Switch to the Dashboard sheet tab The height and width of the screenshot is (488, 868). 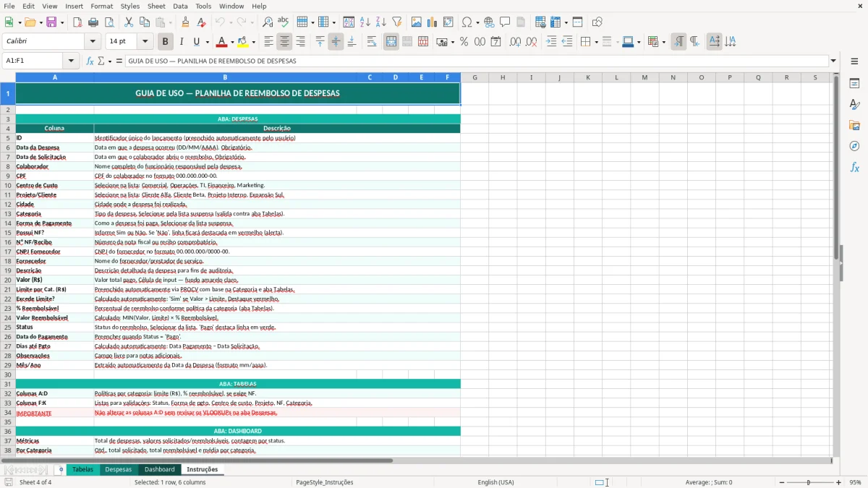coord(159,469)
